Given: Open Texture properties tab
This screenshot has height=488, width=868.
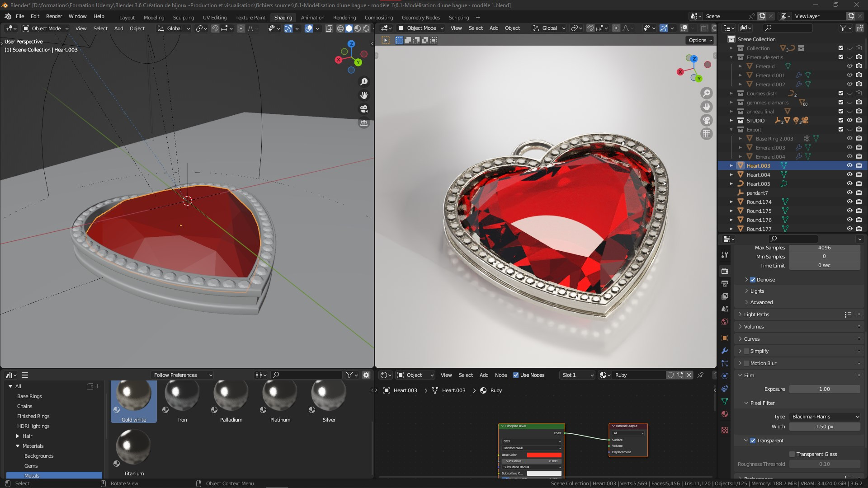Looking at the screenshot, I should point(725,430).
